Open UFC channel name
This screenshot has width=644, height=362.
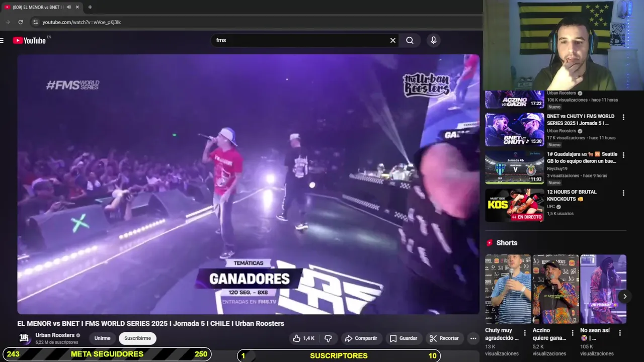551,207
